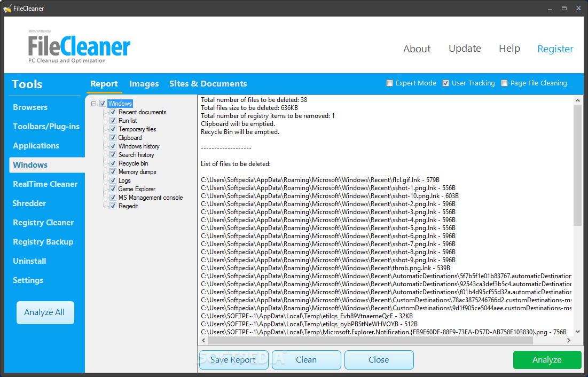Select Temporary files tree label
The width and height of the screenshot is (588, 377).
click(x=137, y=129)
